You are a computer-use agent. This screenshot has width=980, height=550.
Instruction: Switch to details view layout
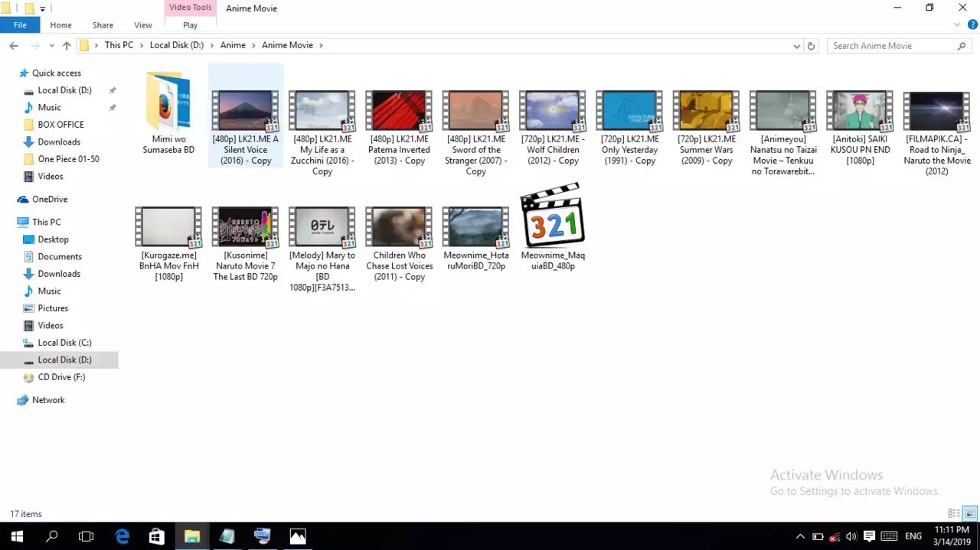click(x=954, y=513)
